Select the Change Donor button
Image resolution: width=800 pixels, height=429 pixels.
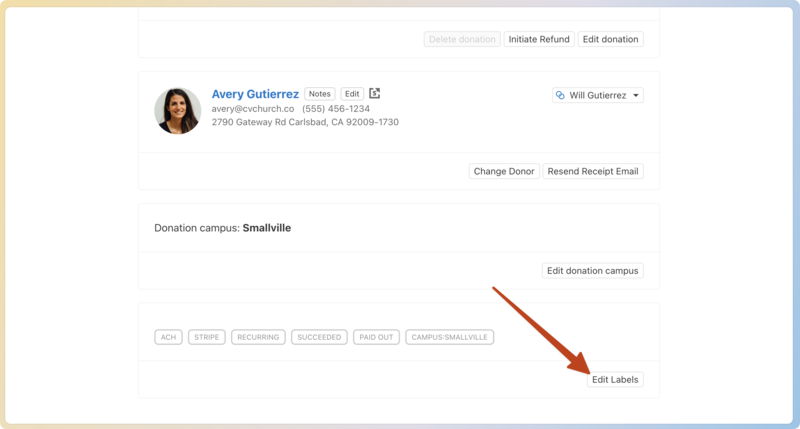pos(504,171)
